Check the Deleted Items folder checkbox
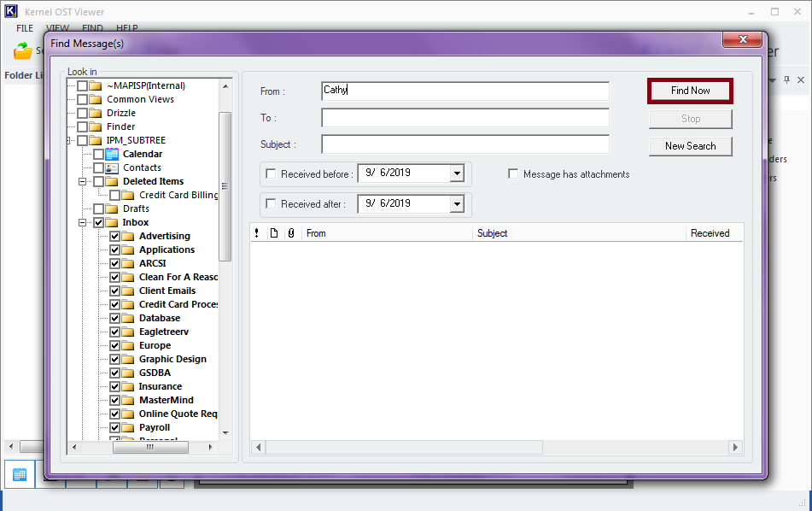Viewport: 812px width, 511px height. pyautogui.click(x=98, y=181)
